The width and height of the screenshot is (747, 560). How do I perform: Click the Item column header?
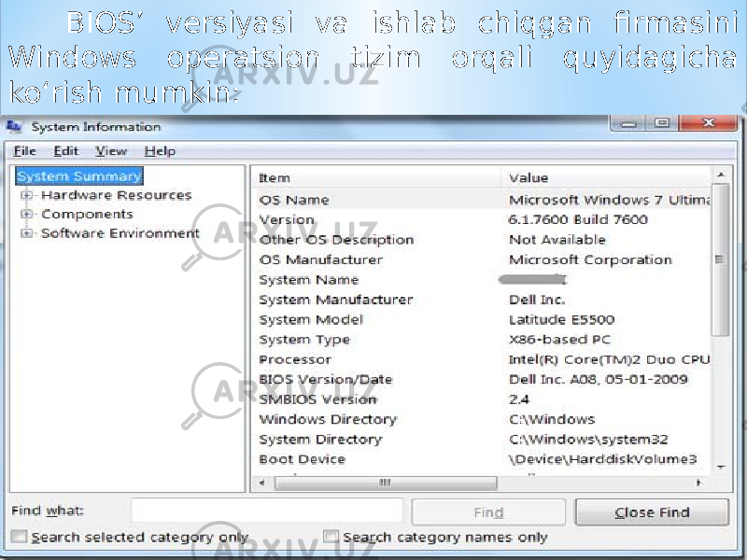coord(376,178)
